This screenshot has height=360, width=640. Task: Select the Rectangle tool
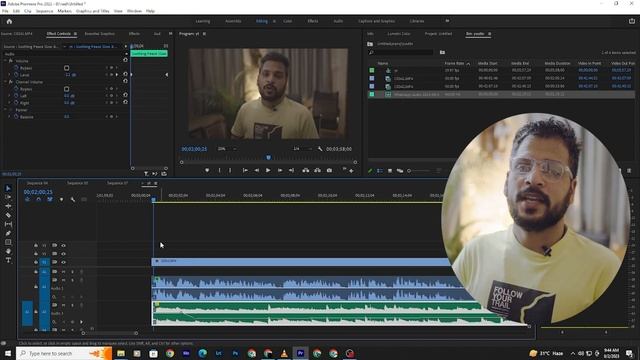click(x=8, y=242)
